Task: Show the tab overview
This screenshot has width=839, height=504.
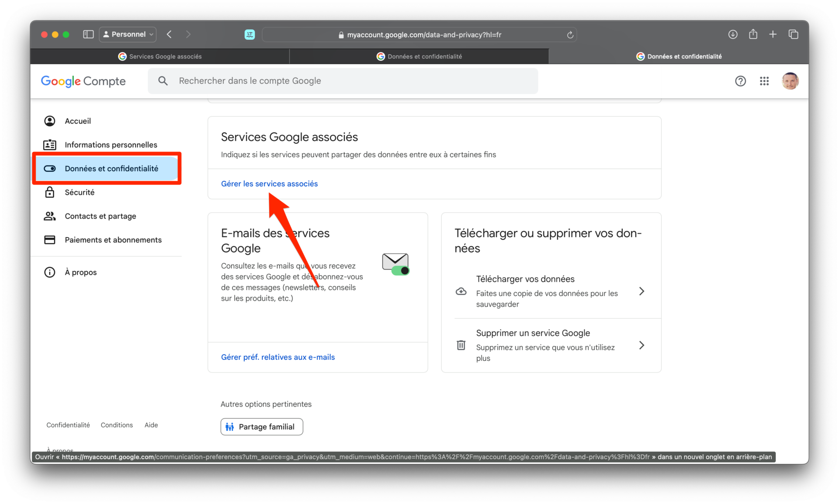Action: coord(793,34)
